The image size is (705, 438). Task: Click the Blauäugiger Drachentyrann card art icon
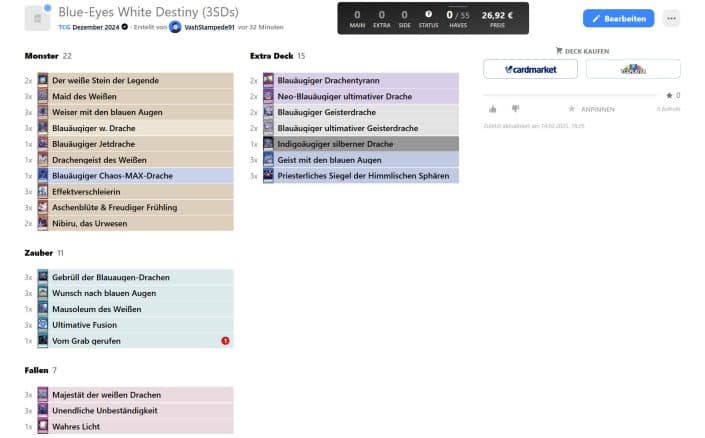pyautogui.click(x=268, y=80)
